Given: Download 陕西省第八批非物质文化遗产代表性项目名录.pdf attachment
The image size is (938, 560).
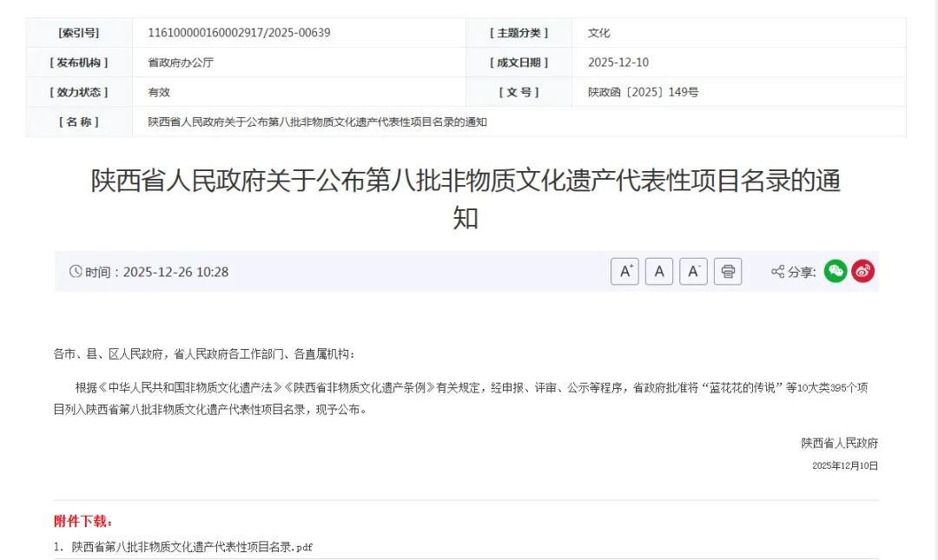Looking at the screenshot, I should pos(192,547).
